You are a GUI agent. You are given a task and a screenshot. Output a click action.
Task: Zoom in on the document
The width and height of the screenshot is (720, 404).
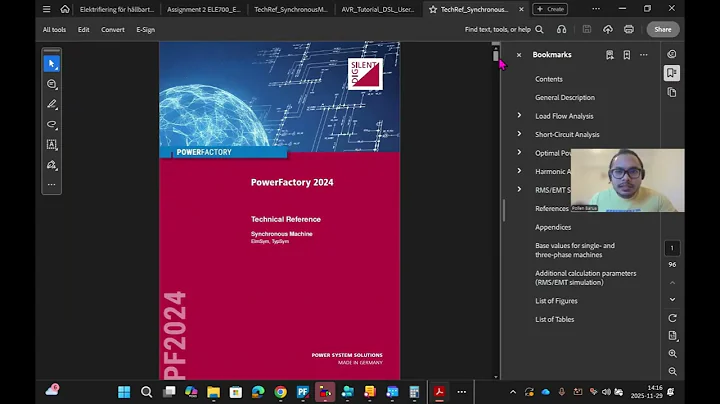(673, 354)
